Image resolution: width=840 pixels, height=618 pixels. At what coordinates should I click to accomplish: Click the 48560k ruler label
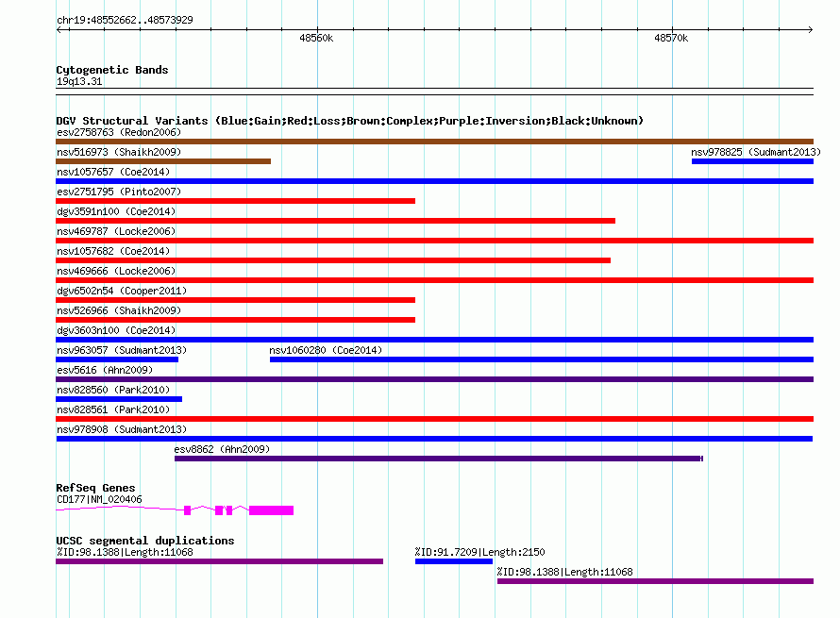pos(316,38)
